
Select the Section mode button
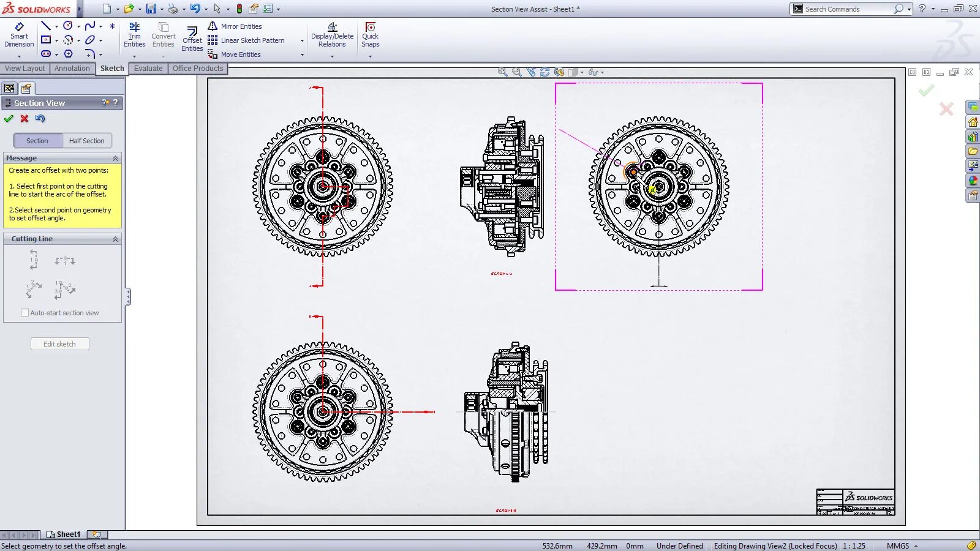click(37, 140)
